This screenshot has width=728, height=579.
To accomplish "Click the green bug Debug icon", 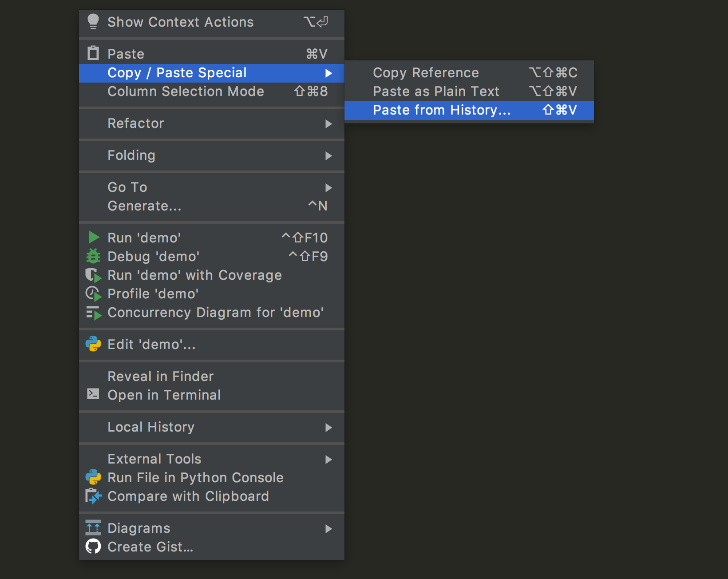I will [x=93, y=256].
